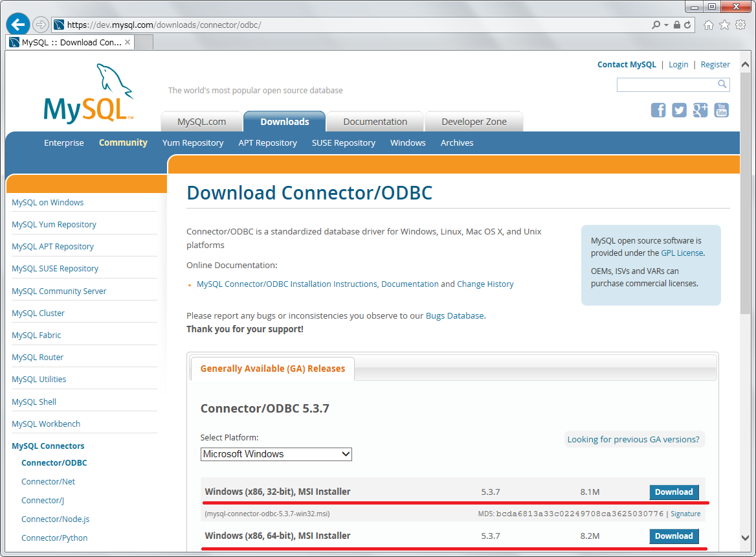The height and width of the screenshot is (557, 756).
Task: Click the browser back arrow button
Action: 17,24
